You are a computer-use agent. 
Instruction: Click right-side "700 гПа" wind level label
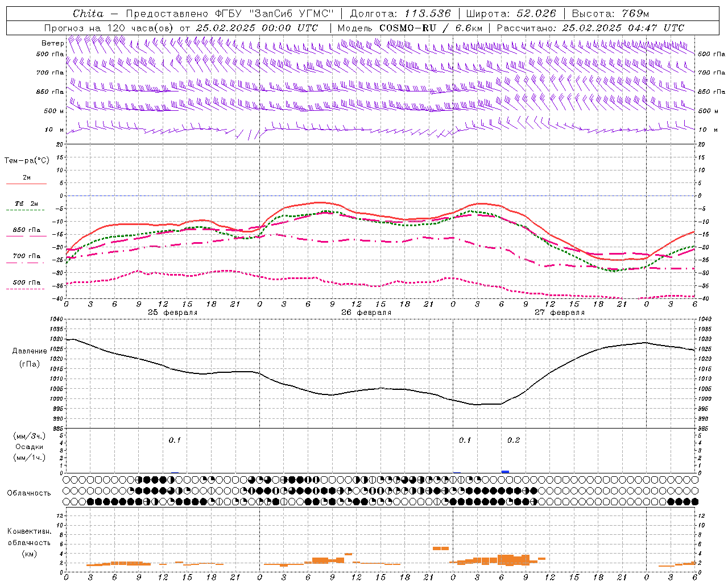(712, 73)
